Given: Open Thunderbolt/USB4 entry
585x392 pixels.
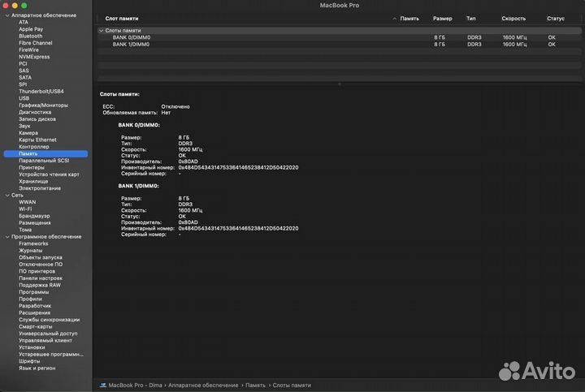Looking at the screenshot, I should (x=41, y=91).
